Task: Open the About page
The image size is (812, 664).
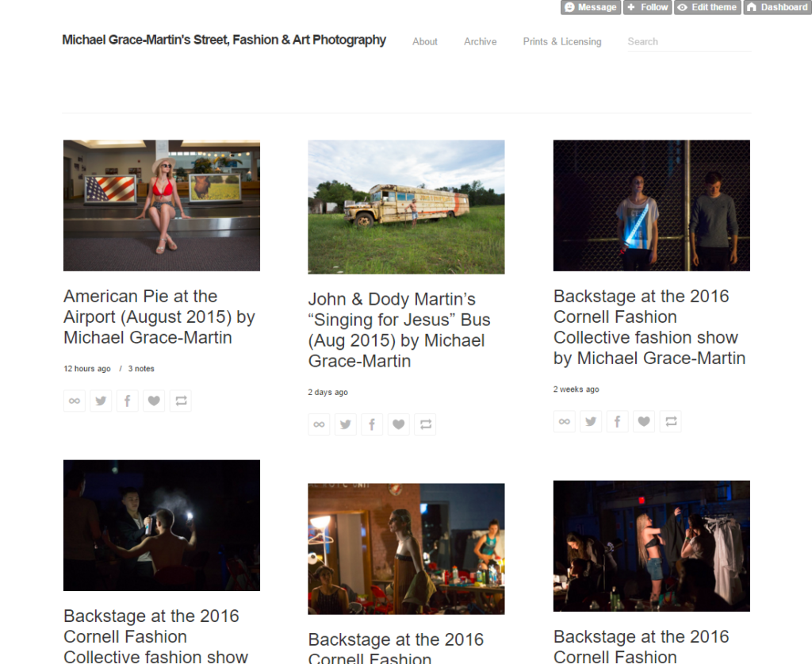Action: click(x=425, y=42)
